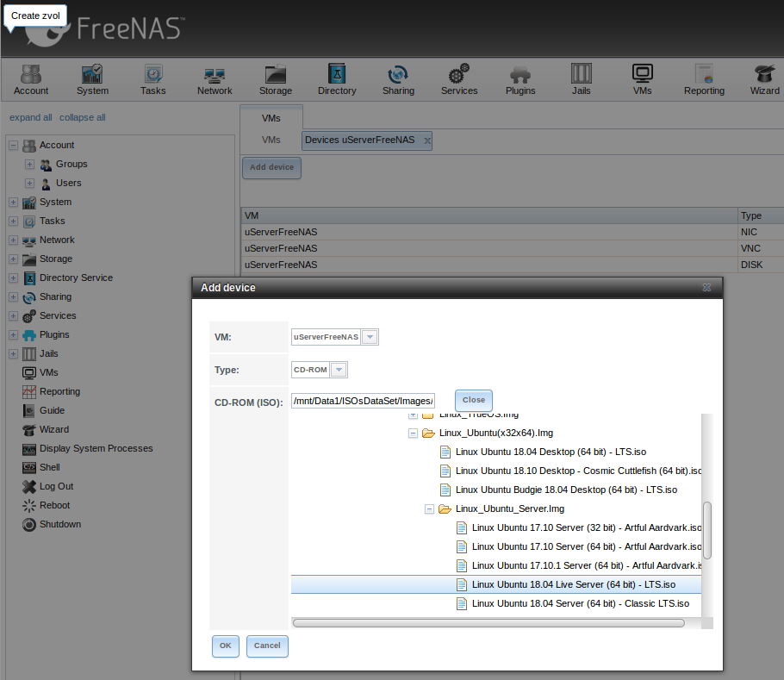Viewport: 784px width, 680px height.
Task: Select Ubuntu 17.10 Server (64 bit) iso
Action: click(587, 547)
